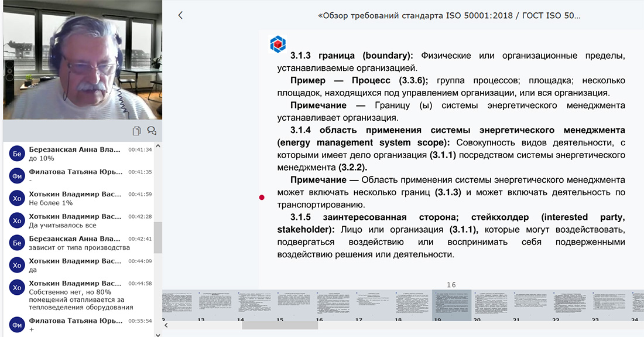
Task: Click timestamp 00:55:54
Action: [x=140, y=321]
